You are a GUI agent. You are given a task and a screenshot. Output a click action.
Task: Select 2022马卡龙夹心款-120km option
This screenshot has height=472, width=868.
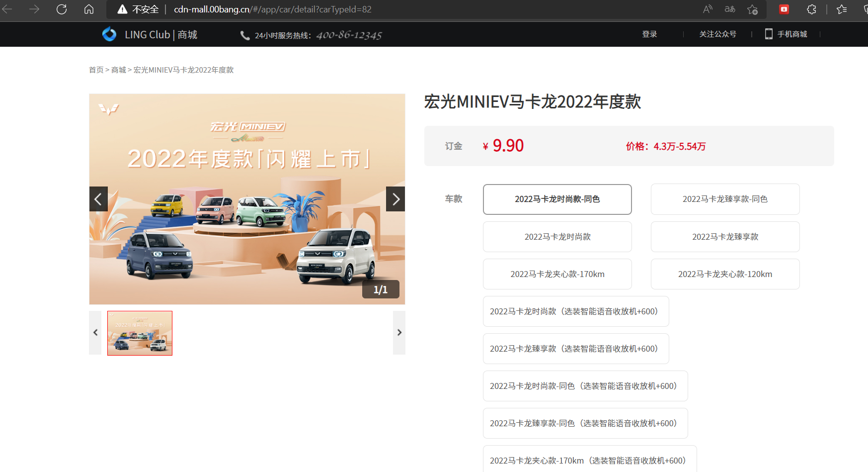click(725, 274)
